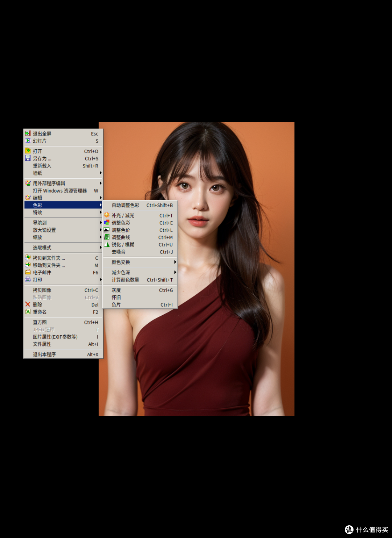Image resolution: width=392 pixels, height=538 pixels.
Task: Click the 用外部程序编辑 icon
Action: [x=28, y=183]
